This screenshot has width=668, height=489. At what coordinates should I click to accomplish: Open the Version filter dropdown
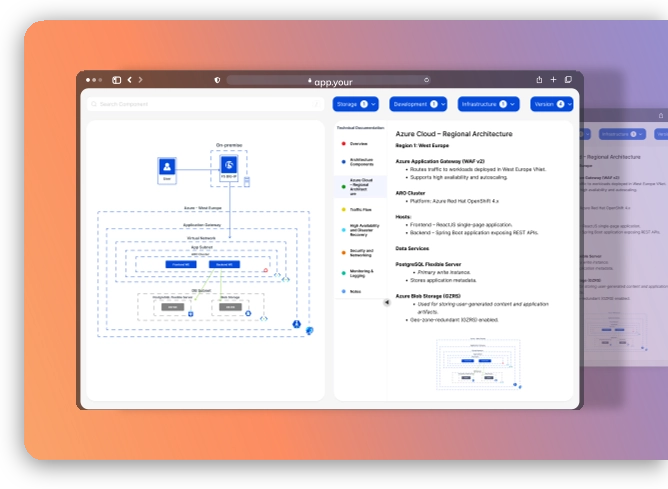click(551, 104)
